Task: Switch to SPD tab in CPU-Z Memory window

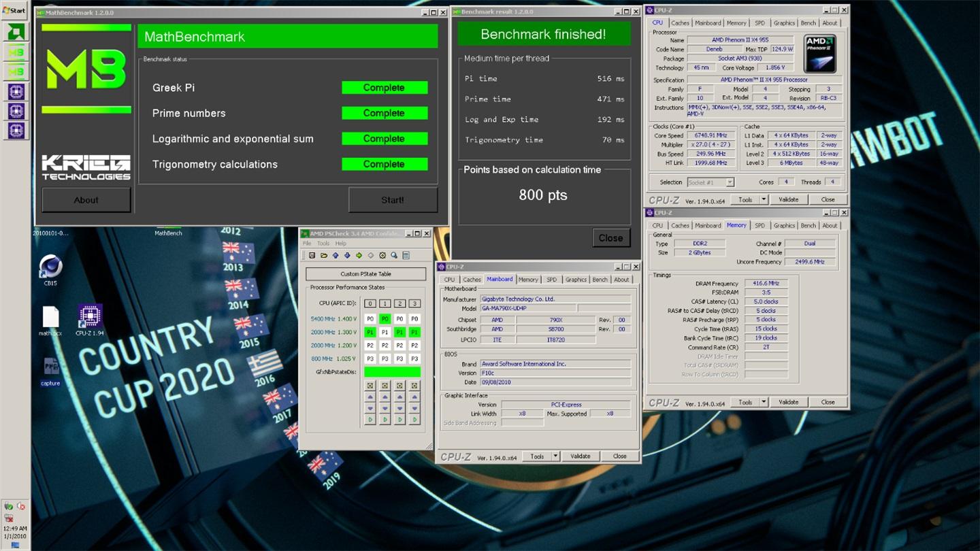Action: [759, 225]
